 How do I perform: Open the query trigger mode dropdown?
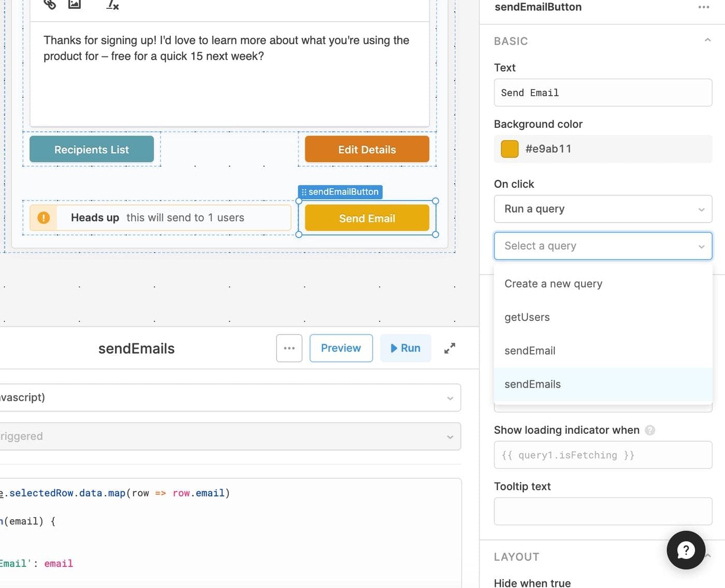tap(228, 436)
